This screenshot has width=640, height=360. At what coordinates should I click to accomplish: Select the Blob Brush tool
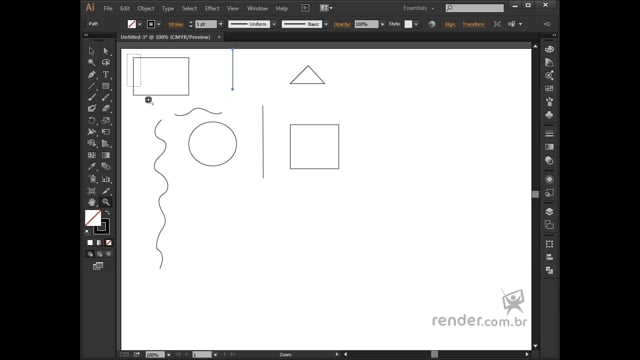(91, 109)
